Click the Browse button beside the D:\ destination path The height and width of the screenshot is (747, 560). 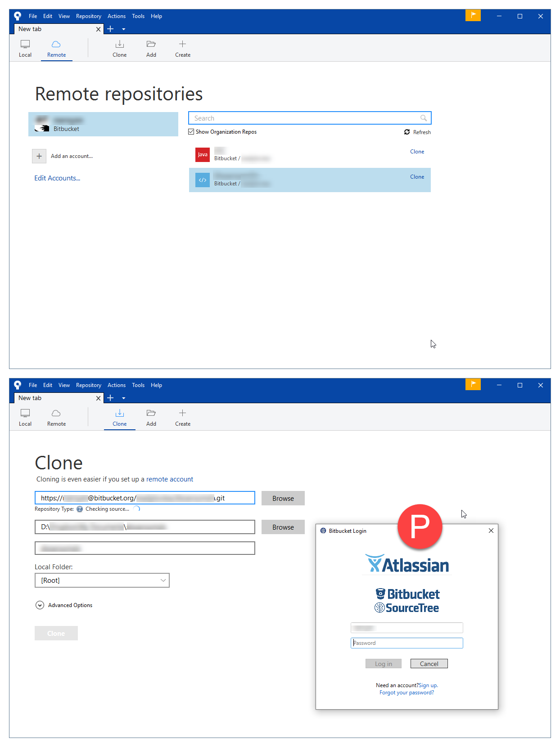coord(283,527)
